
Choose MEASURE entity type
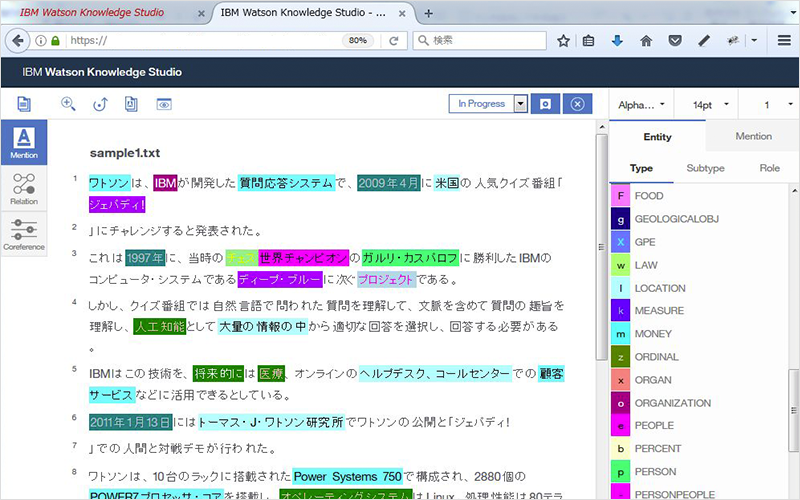[x=659, y=311]
